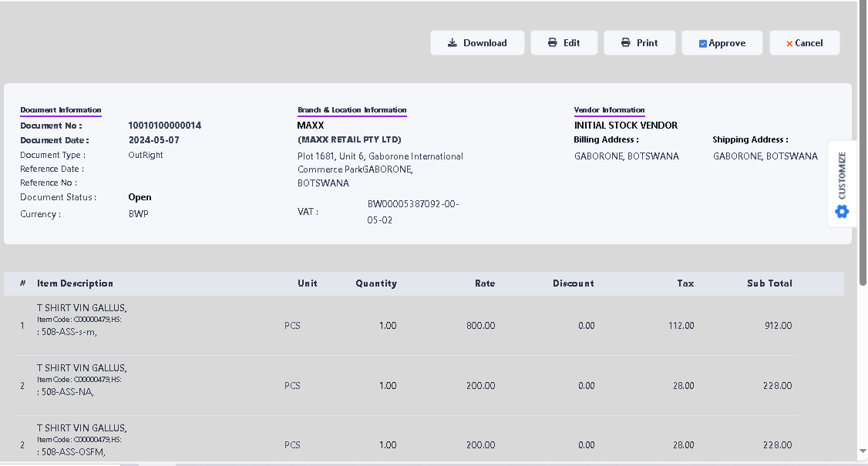This screenshot has width=868, height=466.
Task: Click the Download button label
Action: pos(485,43)
